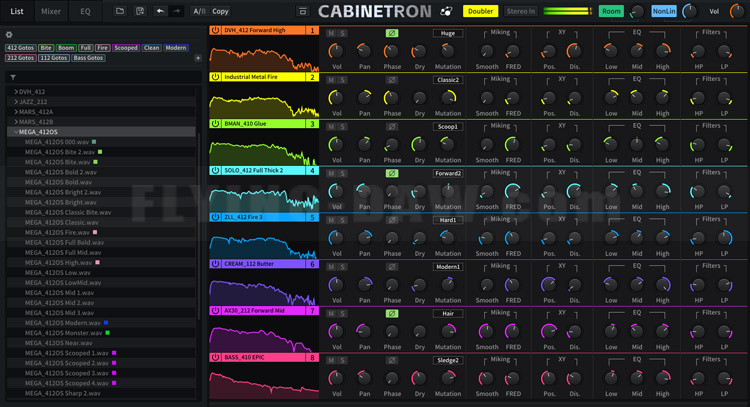Viewport: 750px width, 407px height.
Task: Toggle power for BASS_410 EPIC slot
Action: tap(215, 357)
